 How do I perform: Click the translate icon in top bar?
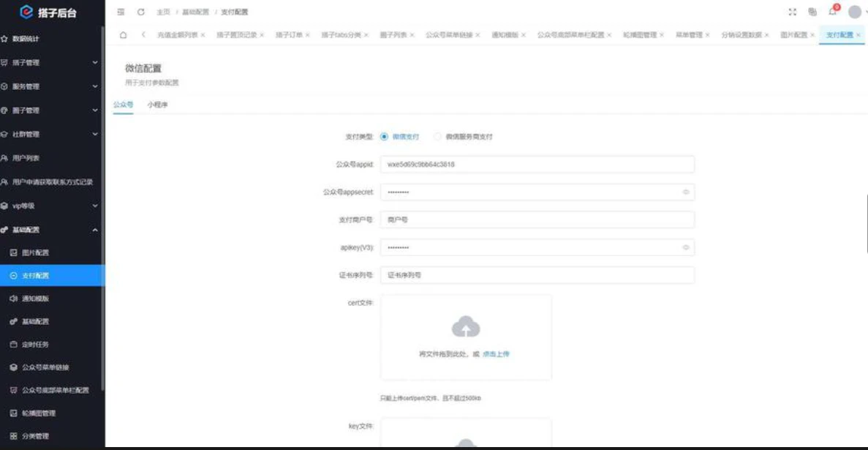[812, 12]
